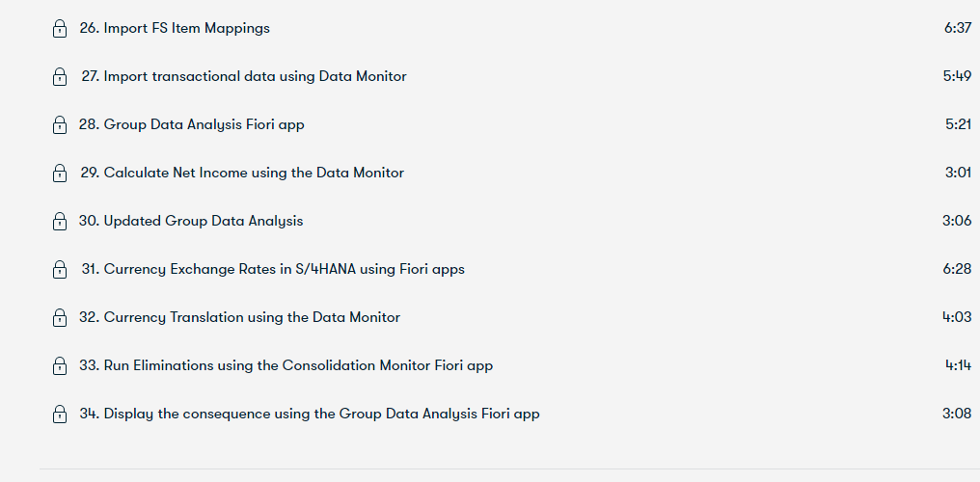Open Display the consequence using Group Data Analysis

[x=310, y=414]
